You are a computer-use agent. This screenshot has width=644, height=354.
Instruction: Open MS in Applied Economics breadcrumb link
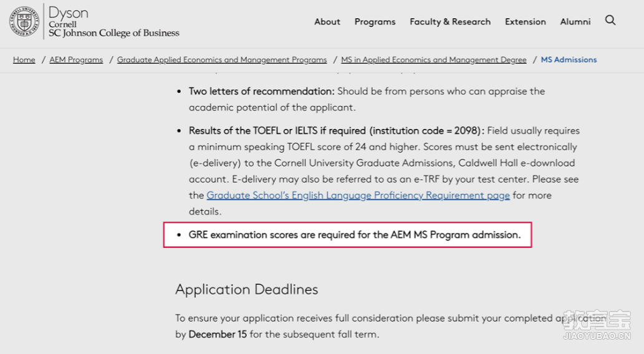click(x=434, y=60)
